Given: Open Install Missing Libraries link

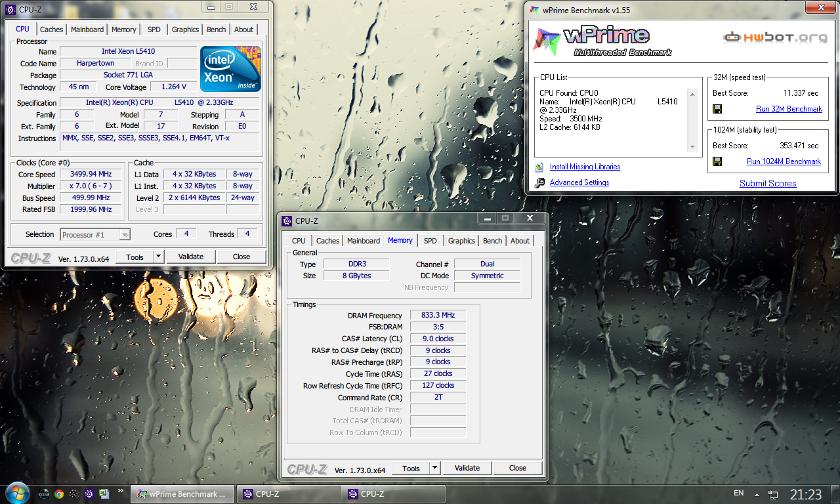Looking at the screenshot, I should [585, 167].
